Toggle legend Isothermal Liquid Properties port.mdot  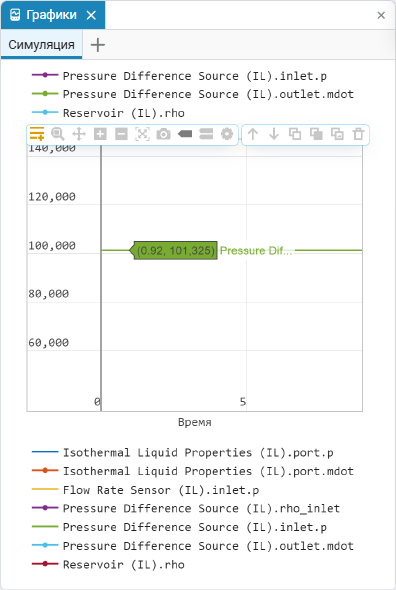tap(193, 471)
